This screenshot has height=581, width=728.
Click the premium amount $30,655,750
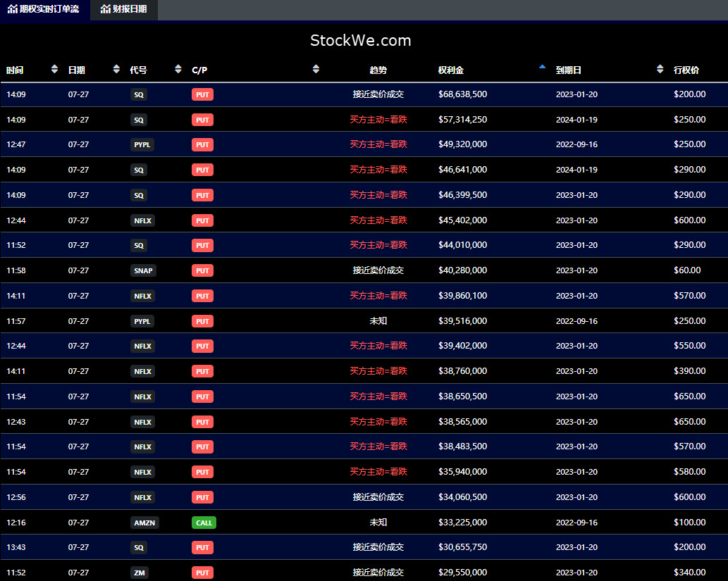pyautogui.click(x=462, y=547)
